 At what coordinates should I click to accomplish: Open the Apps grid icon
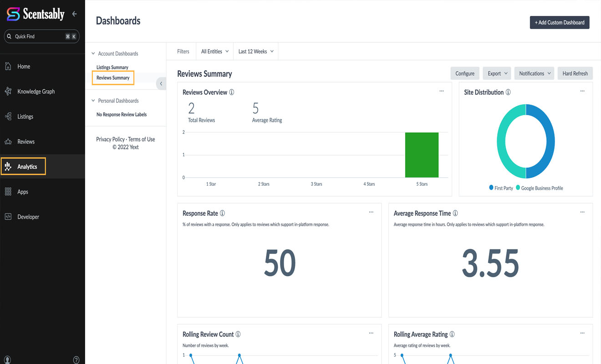(8, 192)
